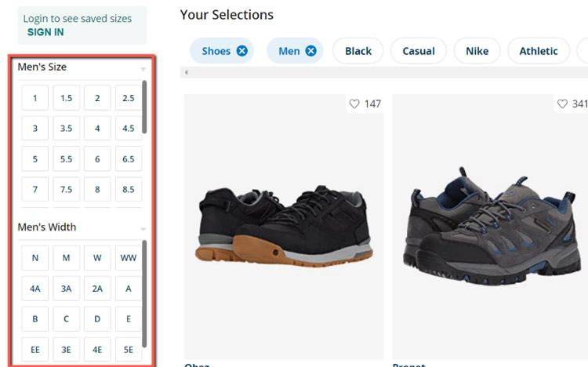The width and height of the screenshot is (588, 367).
Task: Pick men's size 3
Action: click(35, 129)
